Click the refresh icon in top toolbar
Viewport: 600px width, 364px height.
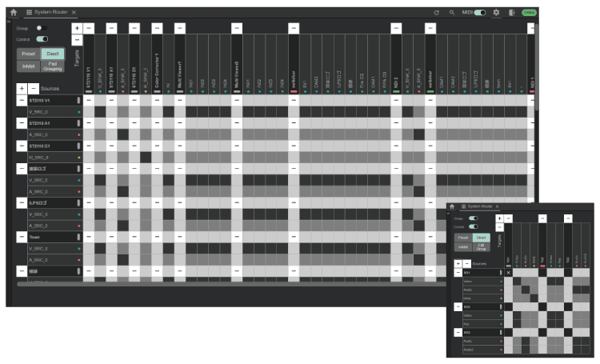pos(436,13)
